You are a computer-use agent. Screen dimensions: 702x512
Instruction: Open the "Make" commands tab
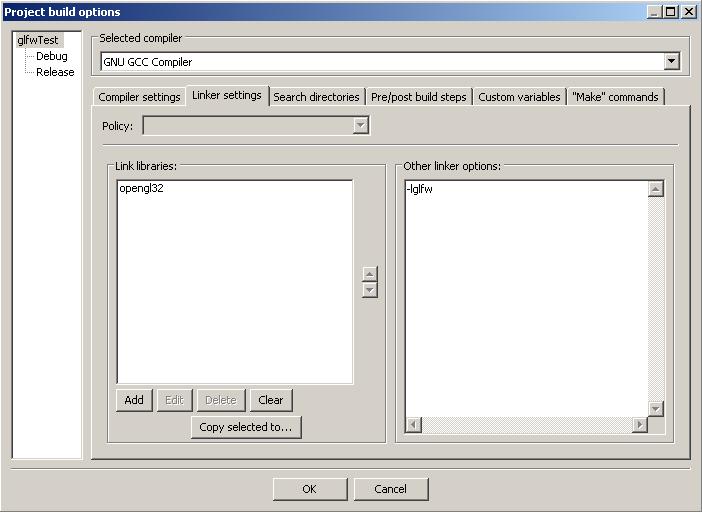point(615,97)
